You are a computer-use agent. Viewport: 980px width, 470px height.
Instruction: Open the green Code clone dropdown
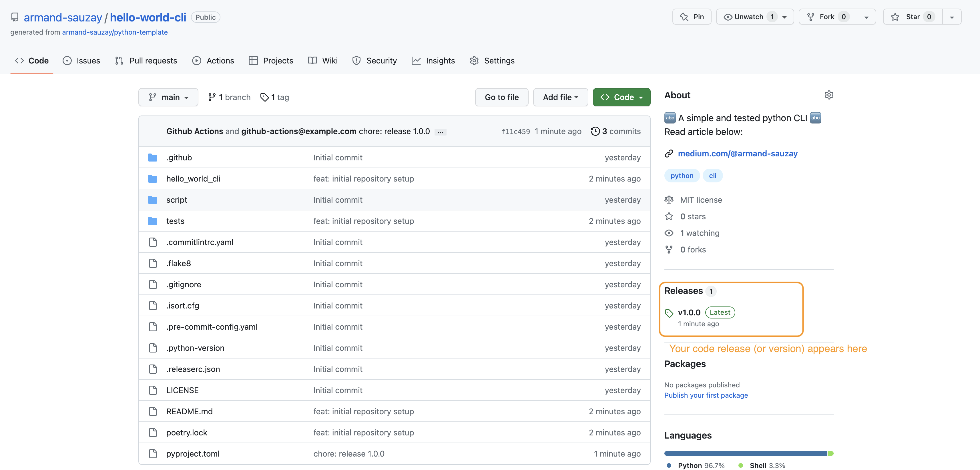(x=621, y=97)
